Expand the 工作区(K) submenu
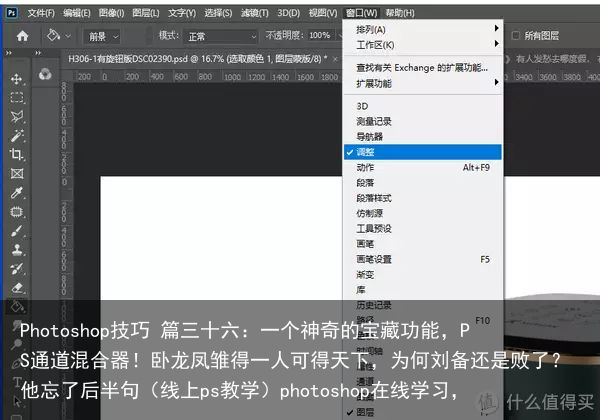 click(423, 44)
